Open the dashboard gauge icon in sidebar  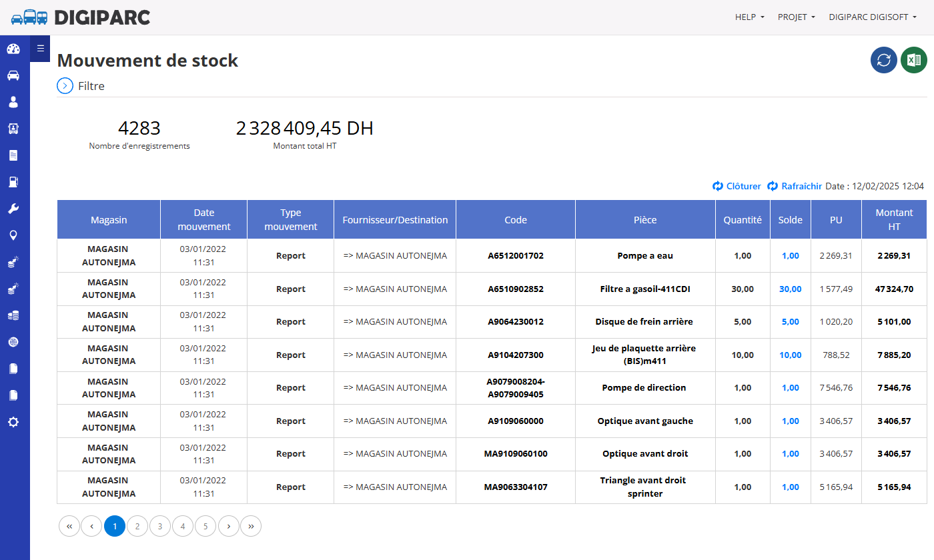[x=13, y=49]
